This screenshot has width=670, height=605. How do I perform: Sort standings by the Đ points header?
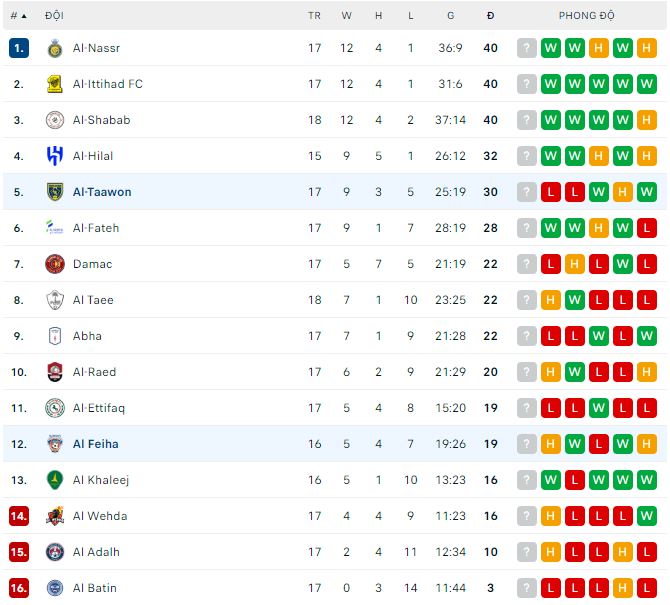490,16
